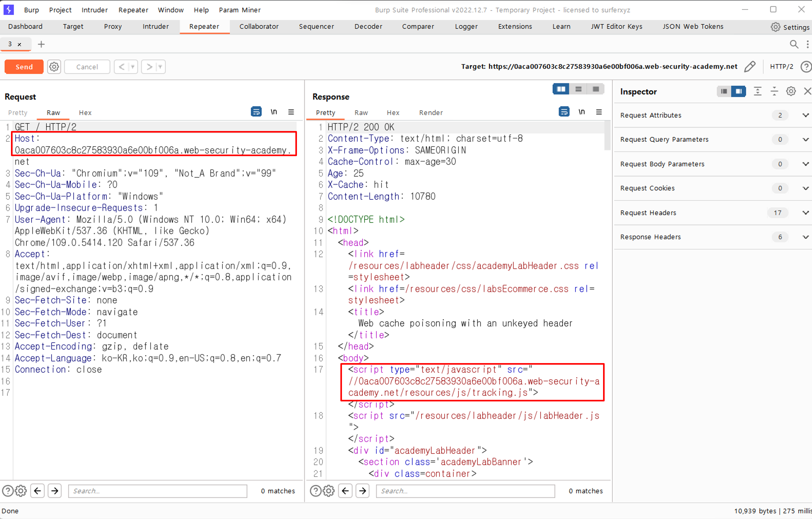
Task: Dock Inspector to the right icon
Action: coord(739,91)
